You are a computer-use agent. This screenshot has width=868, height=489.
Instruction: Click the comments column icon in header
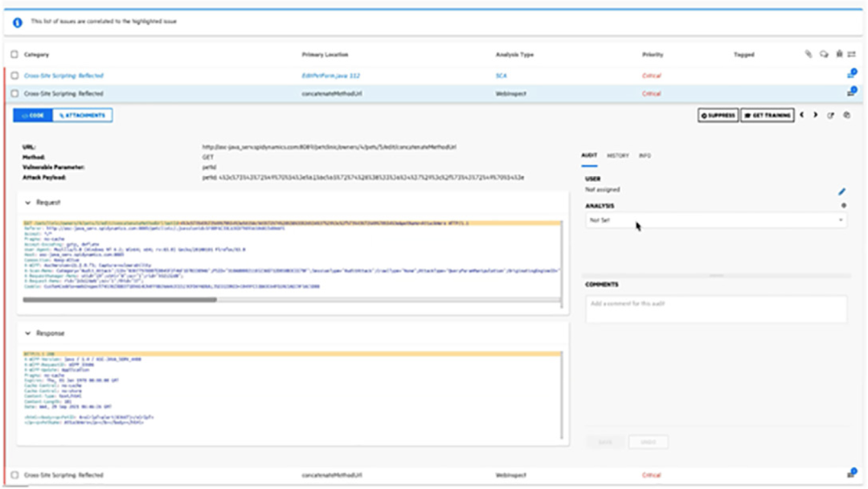pyautogui.click(x=824, y=54)
